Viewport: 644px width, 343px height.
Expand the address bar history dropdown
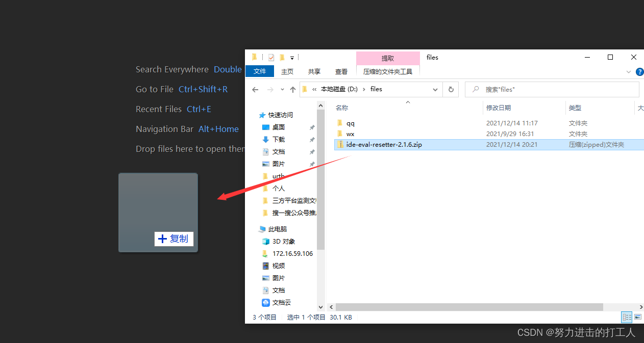[435, 89]
